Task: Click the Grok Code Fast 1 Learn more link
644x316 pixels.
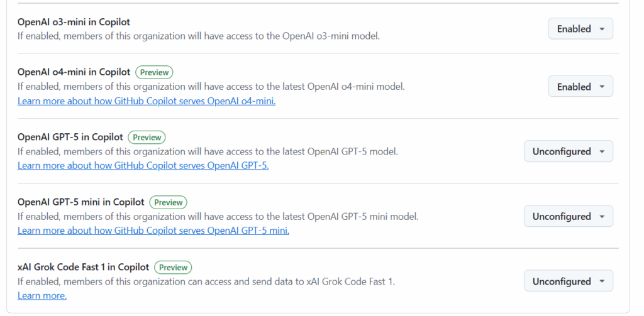Action: 42,295
